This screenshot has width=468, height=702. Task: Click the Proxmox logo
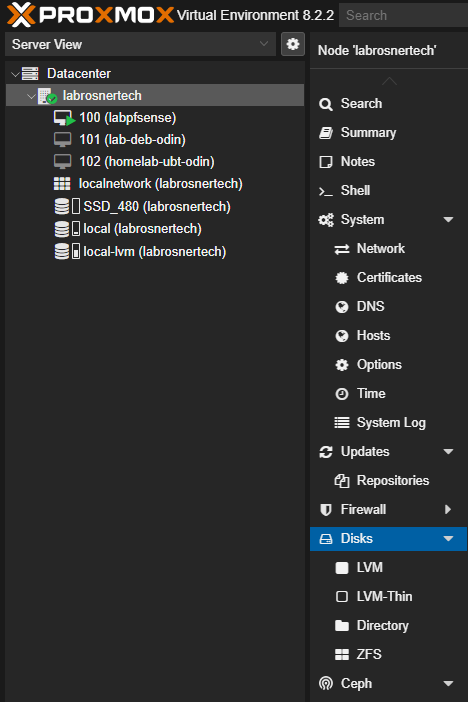tap(90, 15)
